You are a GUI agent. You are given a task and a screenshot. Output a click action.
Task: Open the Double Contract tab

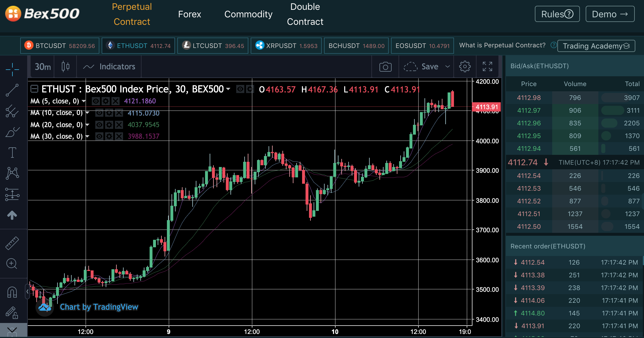[x=305, y=14]
